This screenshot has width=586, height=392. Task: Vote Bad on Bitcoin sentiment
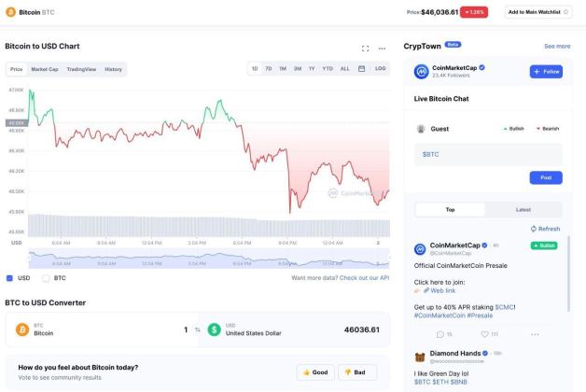point(357,372)
